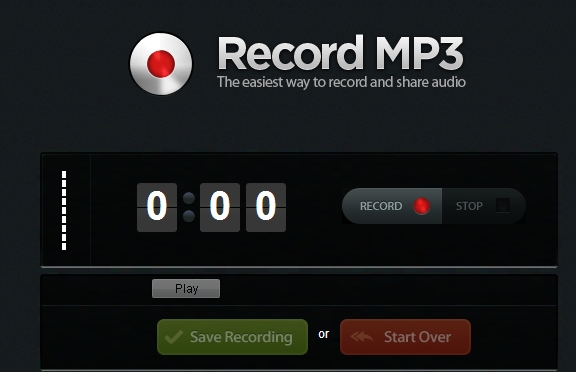Image resolution: width=576 pixels, height=372 pixels.
Task: Start recording with the RECORD button
Action: tap(392, 206)
